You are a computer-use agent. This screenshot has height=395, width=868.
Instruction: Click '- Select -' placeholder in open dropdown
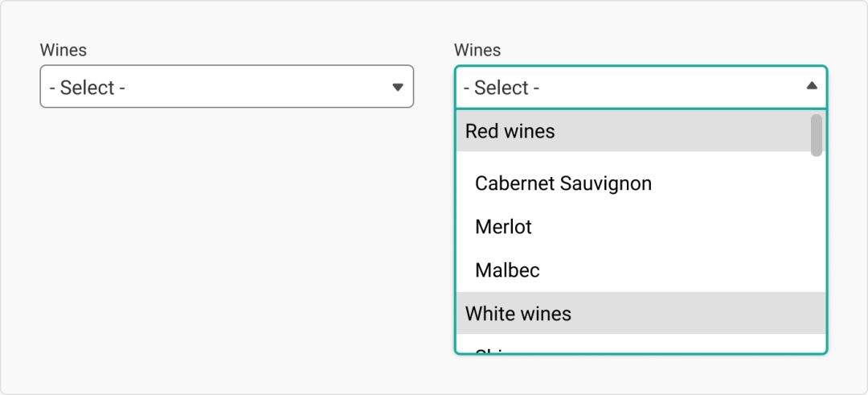click(x=502, y=87)
